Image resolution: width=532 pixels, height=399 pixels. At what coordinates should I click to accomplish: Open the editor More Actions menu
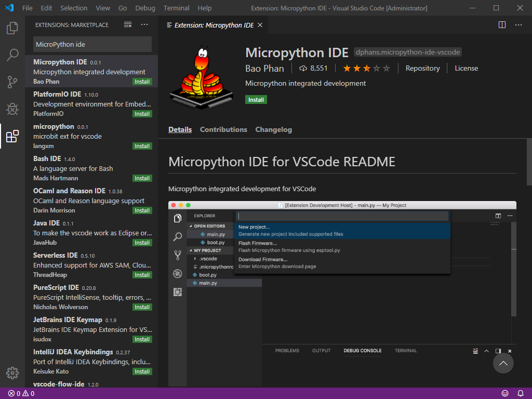518,24
